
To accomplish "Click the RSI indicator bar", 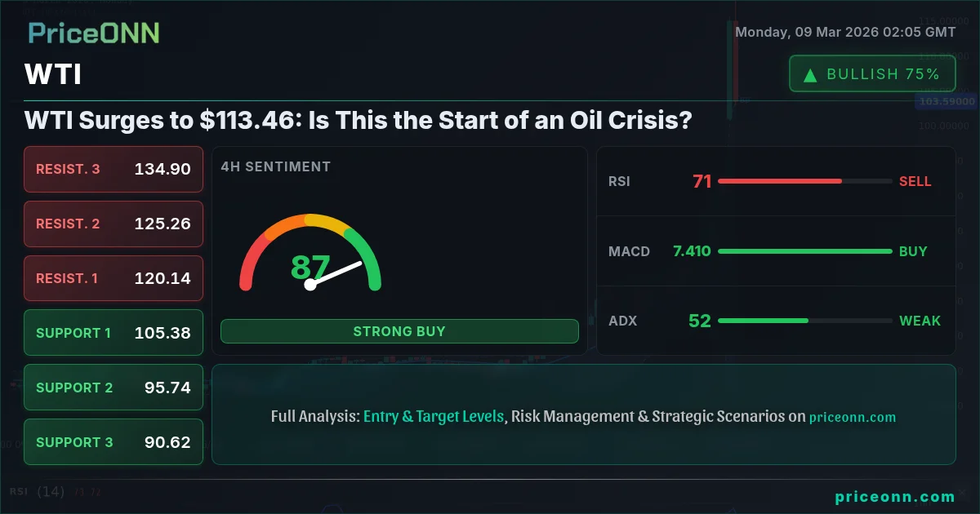I will point(805,181).
